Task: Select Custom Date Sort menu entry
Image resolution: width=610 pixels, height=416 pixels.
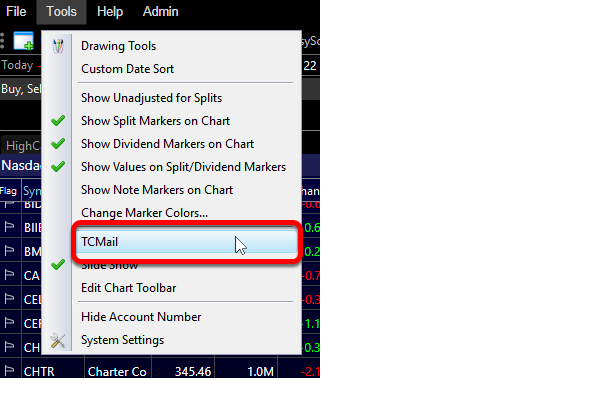Action: tap(127, 69)
